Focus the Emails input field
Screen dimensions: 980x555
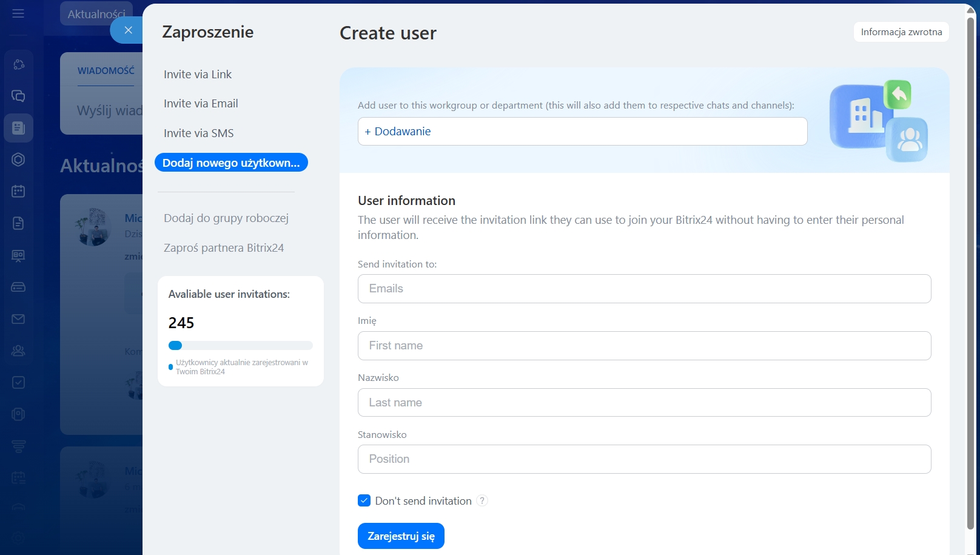[x=644, y=289]
